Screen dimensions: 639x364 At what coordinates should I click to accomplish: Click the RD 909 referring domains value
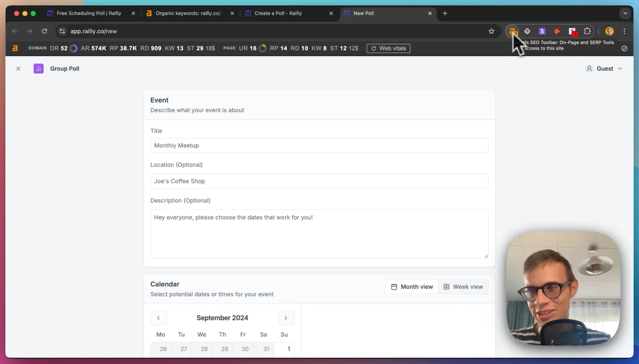[151, 48]
